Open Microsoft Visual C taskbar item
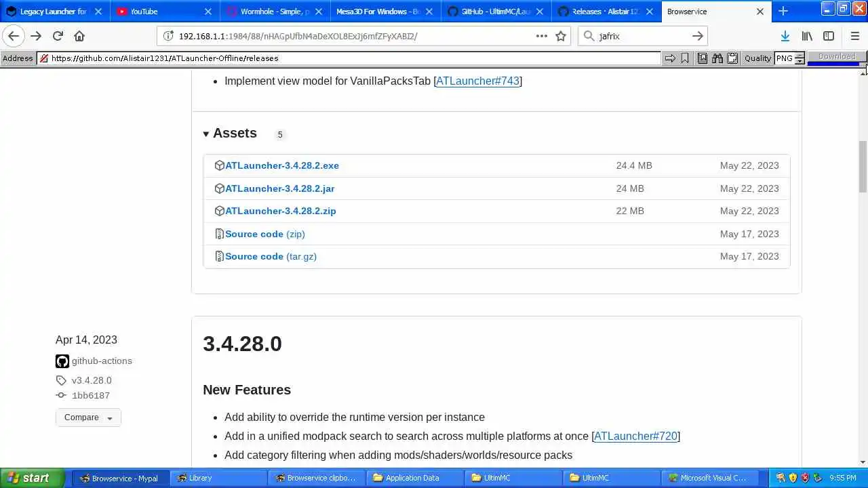Screen dimensions: 868x488 click(x=709, y=478)
